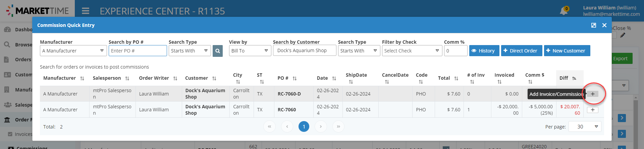644x149 pixels.
Task: Close the Commission Quick Entry dialog
Action: (604, 25)
